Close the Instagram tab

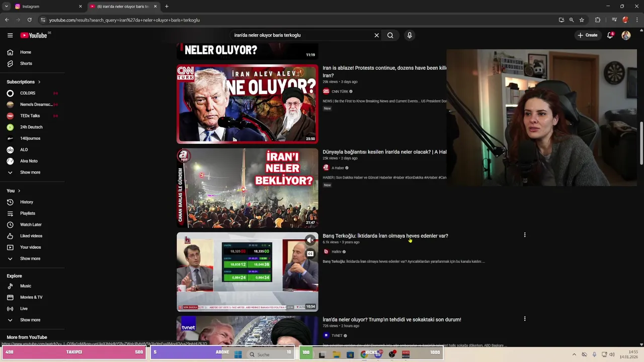[80, 7]
